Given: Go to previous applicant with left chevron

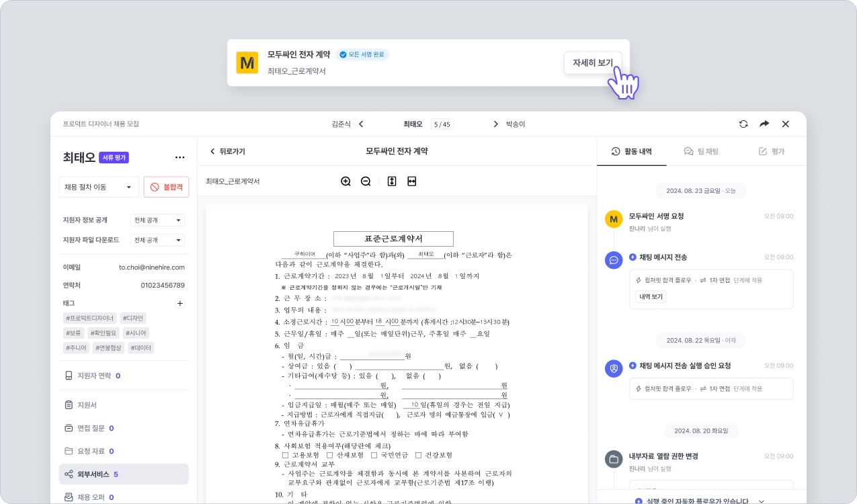Looking at the screenshot, I should pyautogui.click(x=361, y=124).
